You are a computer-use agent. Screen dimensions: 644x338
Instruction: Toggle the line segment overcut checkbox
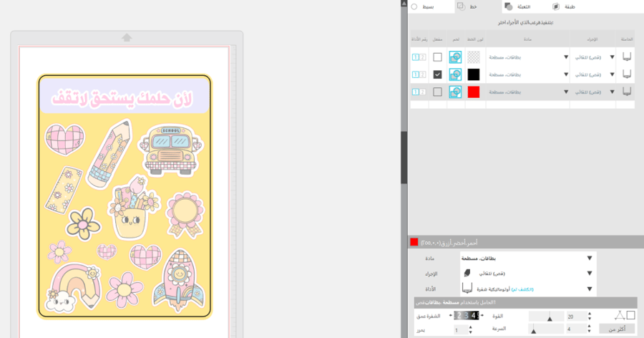631,315
